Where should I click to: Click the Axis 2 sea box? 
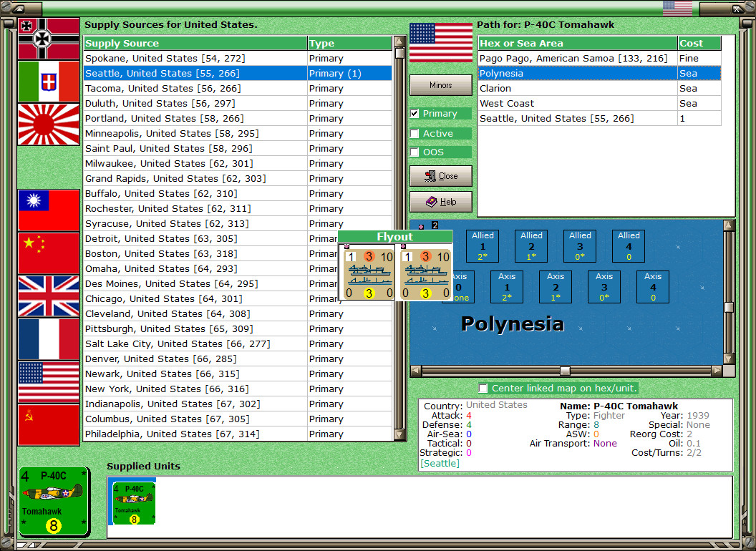click(556, 287)
